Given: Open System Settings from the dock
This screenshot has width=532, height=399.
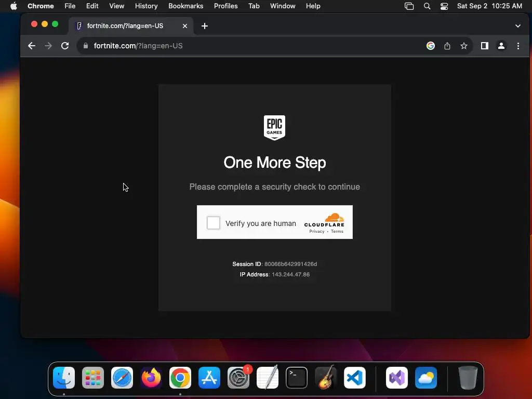Looking at the screenshot, I should [x=238, y=378].
